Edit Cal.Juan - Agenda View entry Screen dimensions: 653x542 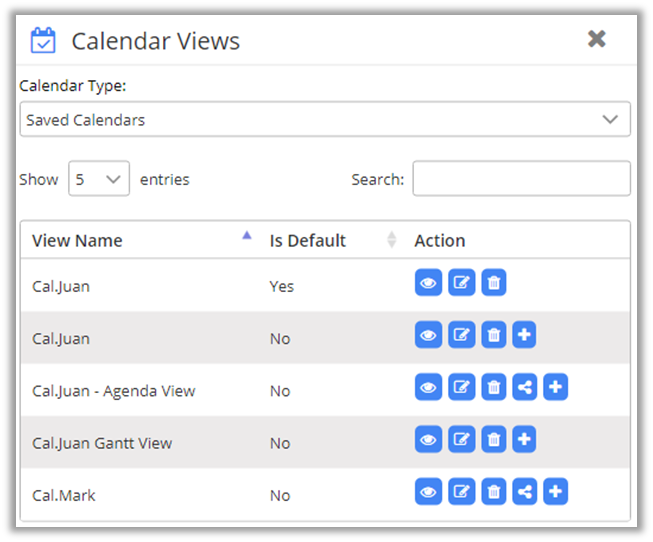pos(461,387)
